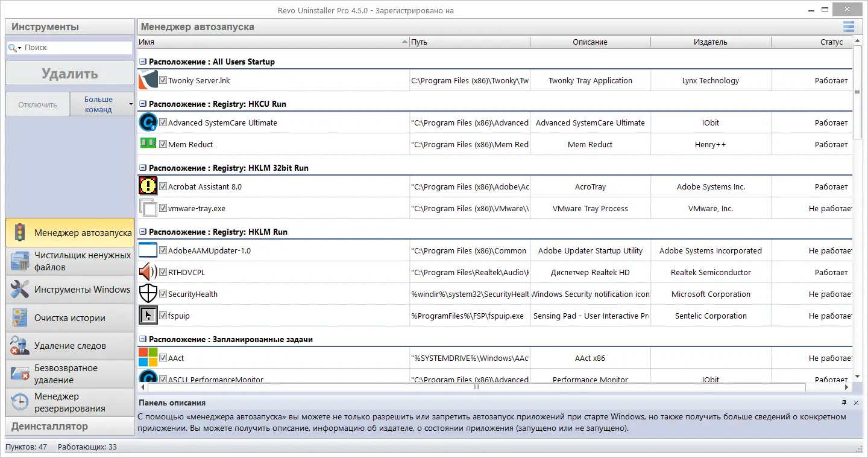Screen dimensions: 868x458
Task: Click the Twonky Server app icon
Action: click(x=148, y=80)
